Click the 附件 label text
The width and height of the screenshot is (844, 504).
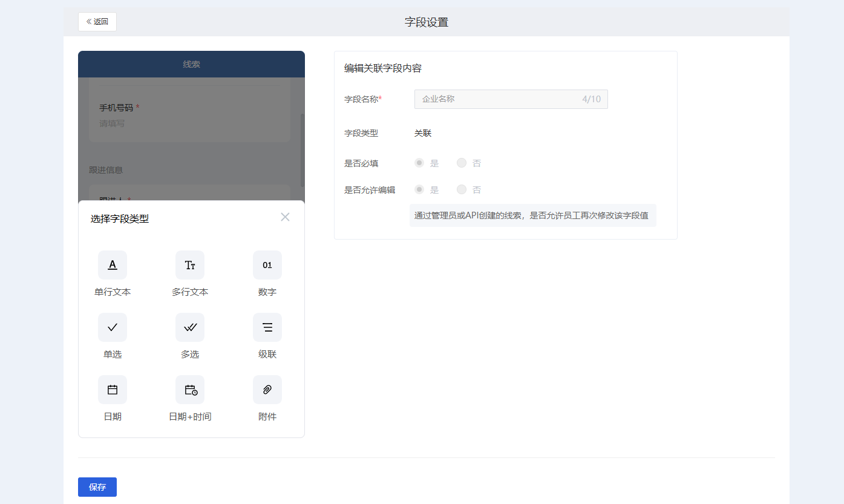click(267, 417)
